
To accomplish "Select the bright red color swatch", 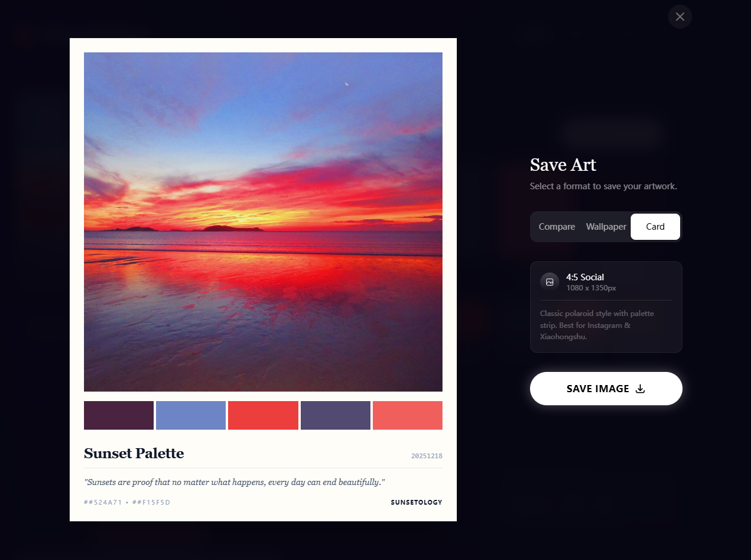I will click(263, 415).
